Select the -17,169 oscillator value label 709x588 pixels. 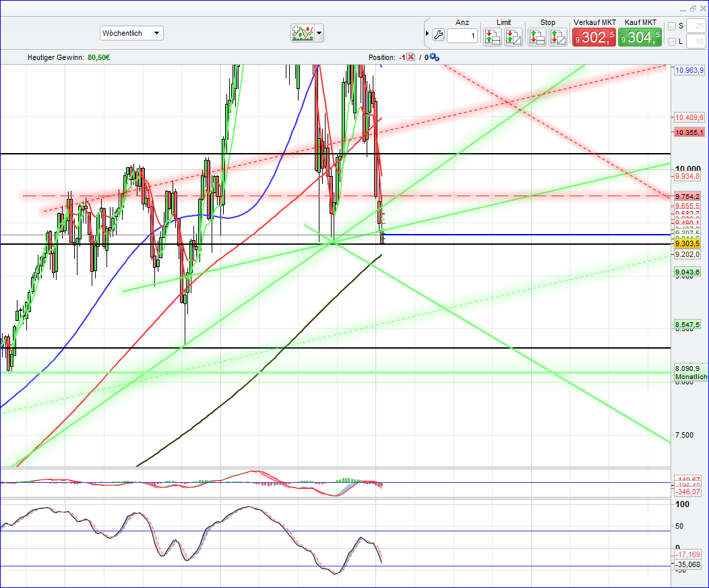[x=687, y=554]
